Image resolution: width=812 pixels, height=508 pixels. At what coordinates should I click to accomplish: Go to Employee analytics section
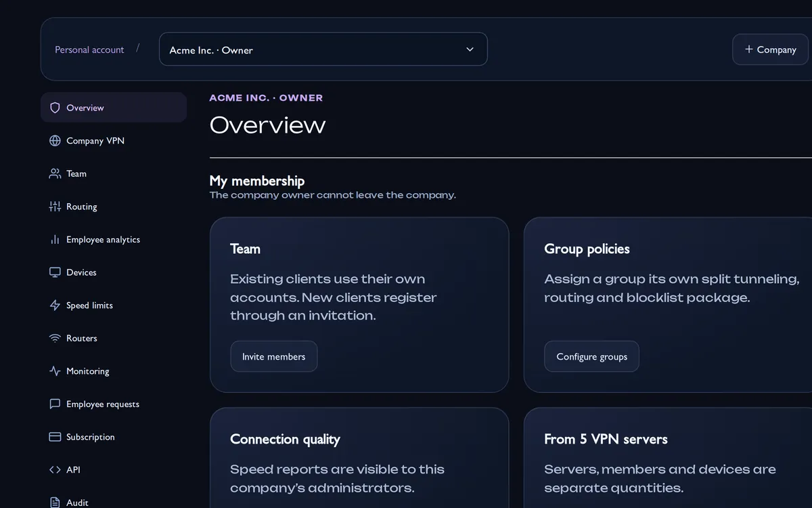coord(114,240)
